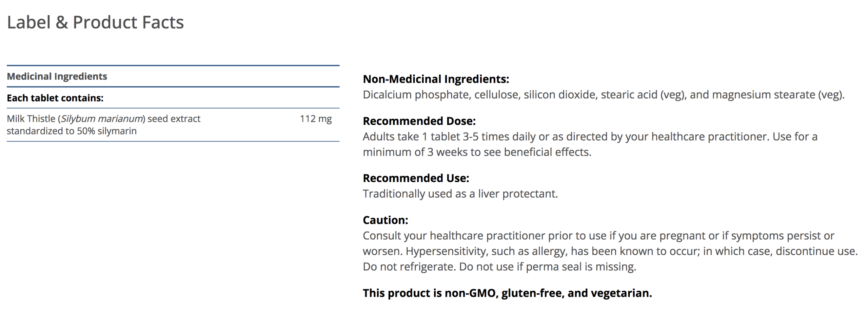The width and height of the screenshot is (868, 326).
Task: Click the Recommended Use heading
Action: point(416,178)
